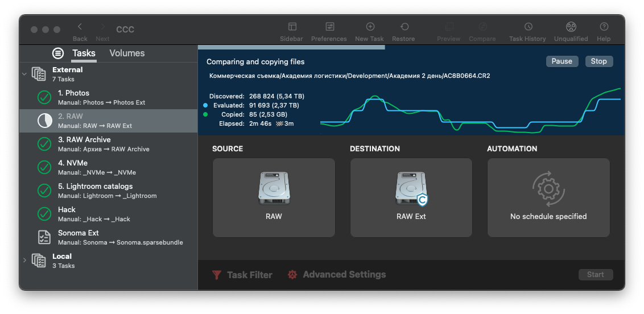Select the 3. RAW Archive task row
Image resolution: width=644 pixels, height=314 pixels.
point(109,144)
